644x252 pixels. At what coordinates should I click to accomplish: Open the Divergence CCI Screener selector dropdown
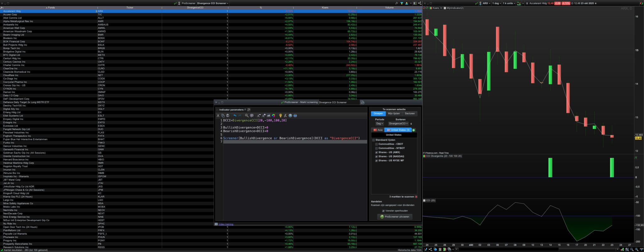[x=213, y=3]
